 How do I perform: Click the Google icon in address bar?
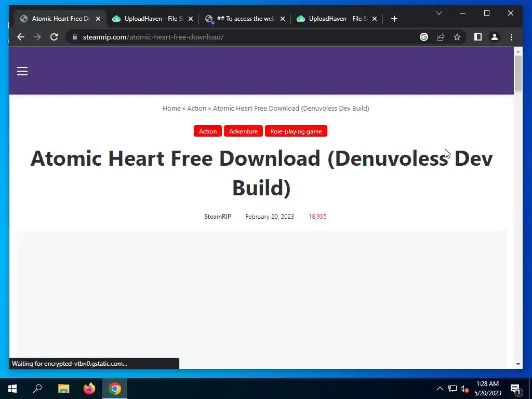pos(424,37)
